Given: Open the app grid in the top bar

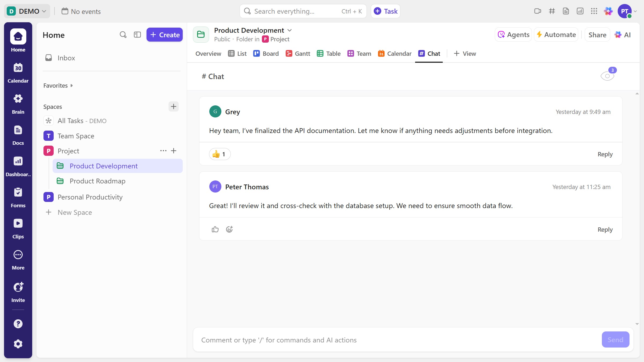Looking at the screenshot, I should (x=594, y=11).
